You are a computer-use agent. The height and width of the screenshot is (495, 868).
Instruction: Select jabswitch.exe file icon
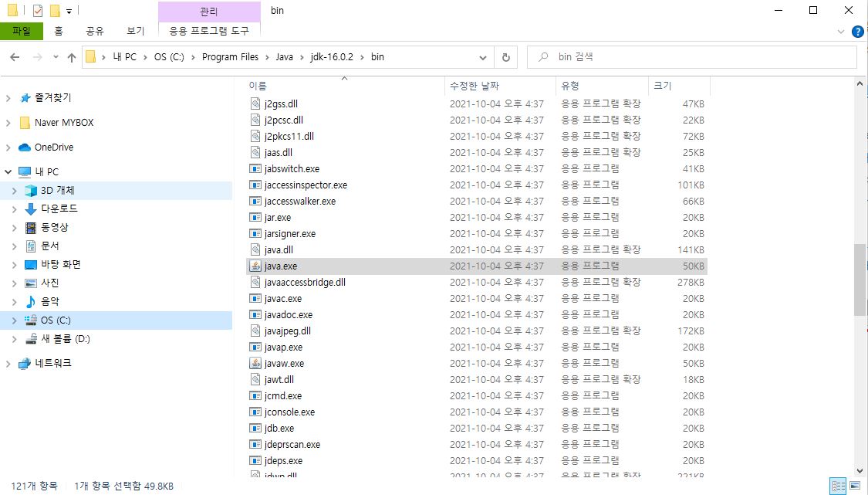(x=255, y=168)
